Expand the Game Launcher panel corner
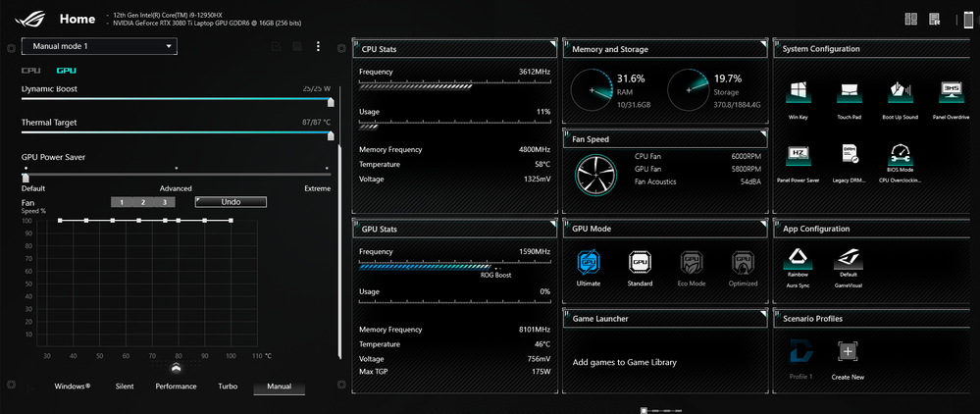The image size is (980, 414). [x=763, y=314]
